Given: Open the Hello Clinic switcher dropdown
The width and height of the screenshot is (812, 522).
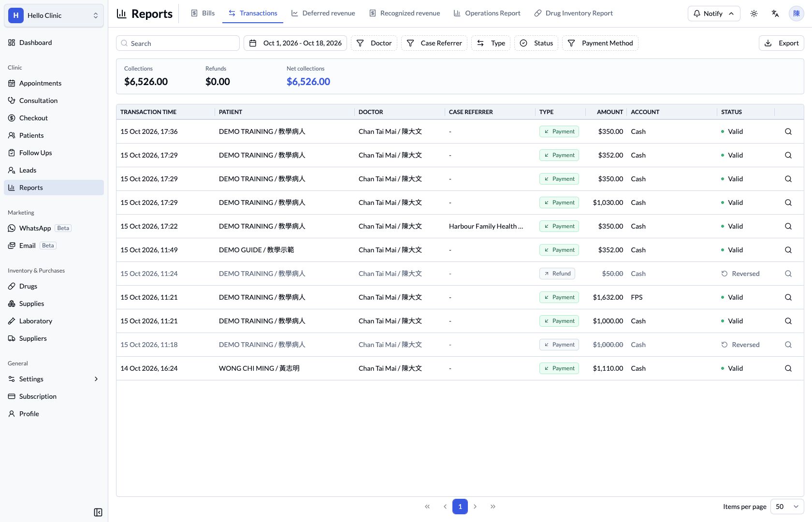Looking at the screenshot, I should click(x=54, y=15).
